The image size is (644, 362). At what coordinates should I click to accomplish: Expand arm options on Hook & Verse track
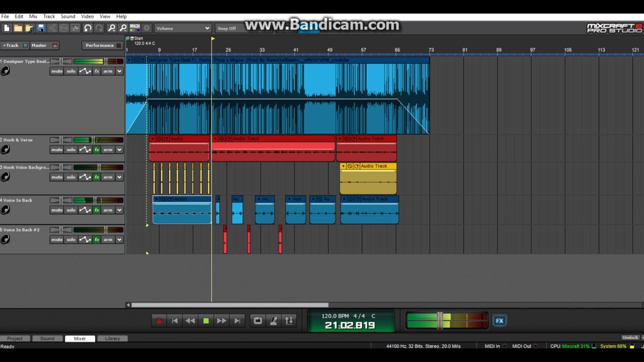120,149
